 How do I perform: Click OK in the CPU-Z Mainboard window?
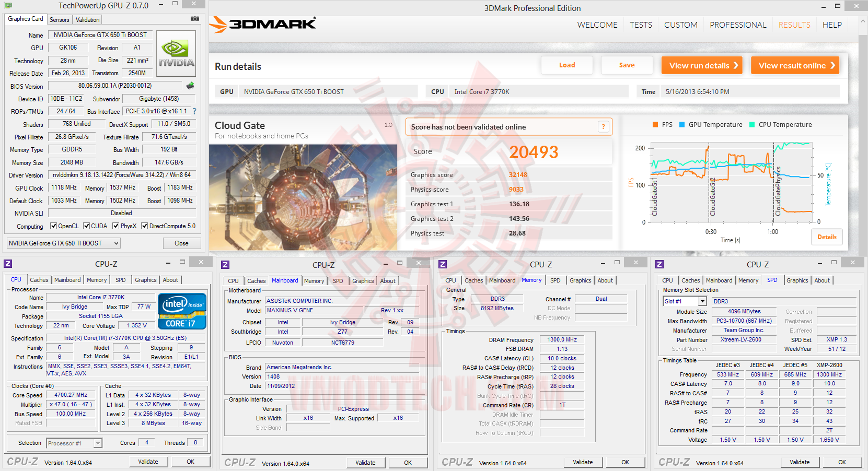[x=408, y=463]
